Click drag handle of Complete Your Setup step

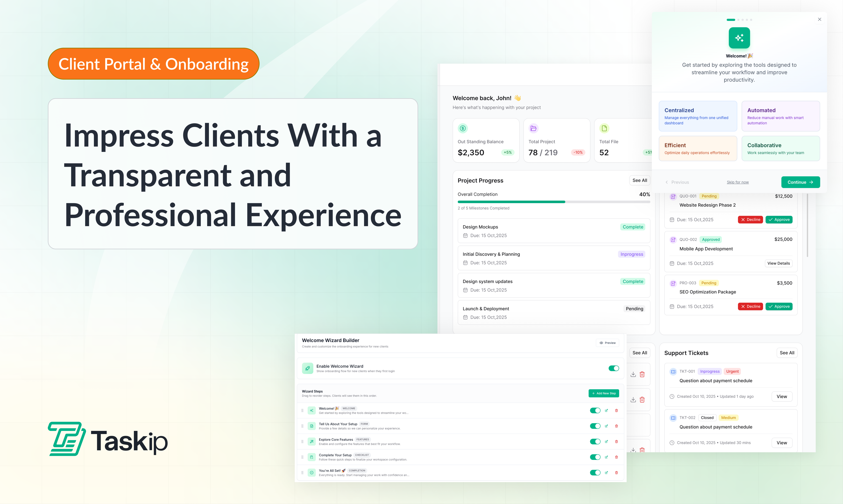(x=302, y=457)
